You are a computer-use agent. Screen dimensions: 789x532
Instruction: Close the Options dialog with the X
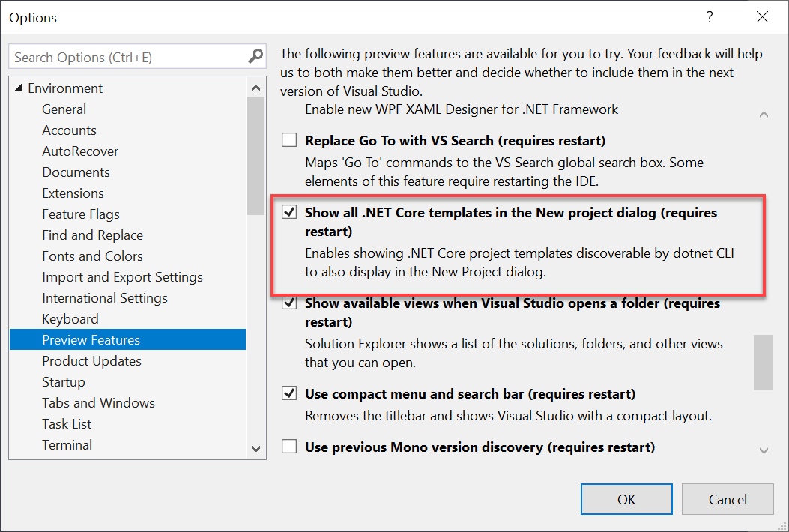[x=762, y=17]
